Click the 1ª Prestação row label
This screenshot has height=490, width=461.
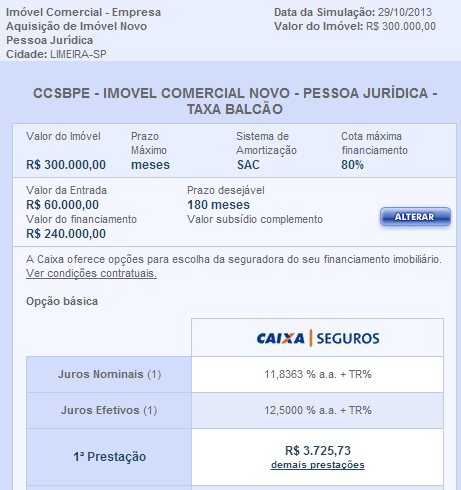110,457
